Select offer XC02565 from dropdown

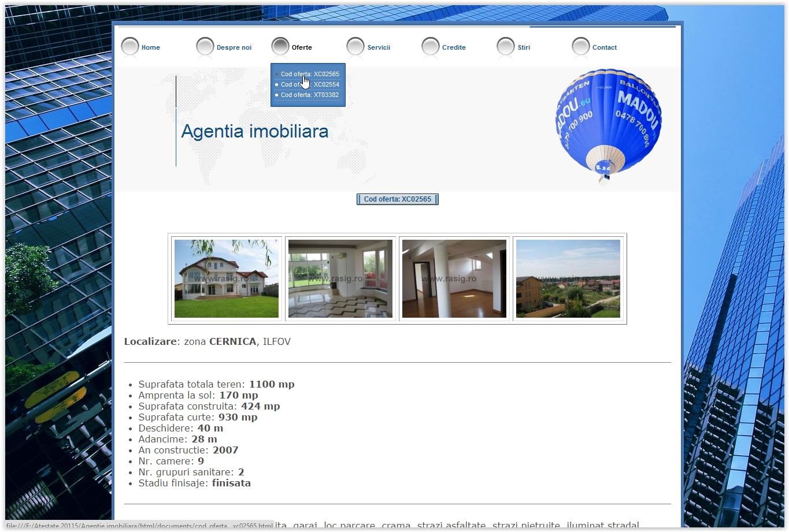click(310, 74)
